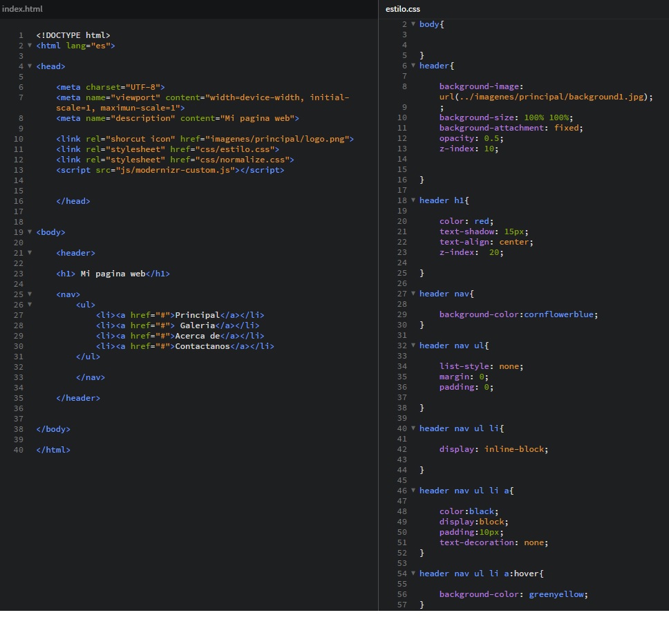Click the display inline-block value
The height and width of the screenshot is (644, 669).
coord(513,449)
